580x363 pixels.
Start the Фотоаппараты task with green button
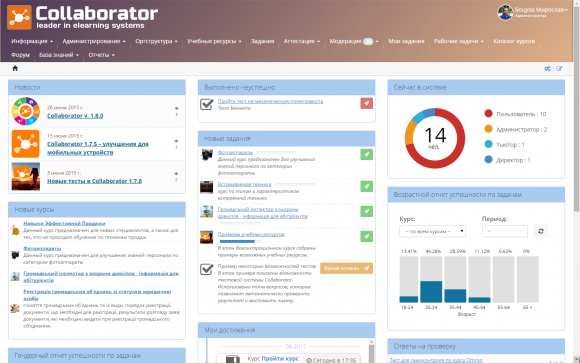[367, 155]
